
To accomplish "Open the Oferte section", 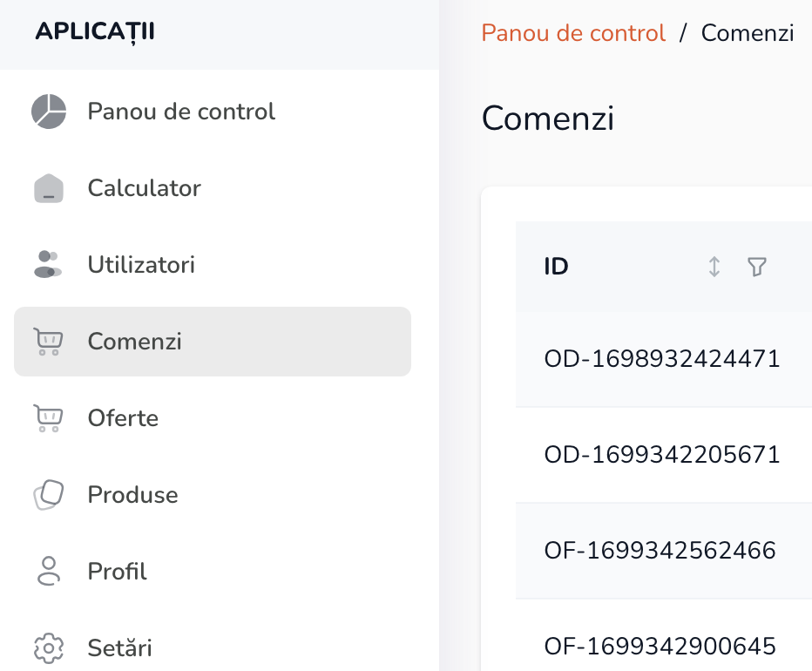I will [x=123, y=418].
